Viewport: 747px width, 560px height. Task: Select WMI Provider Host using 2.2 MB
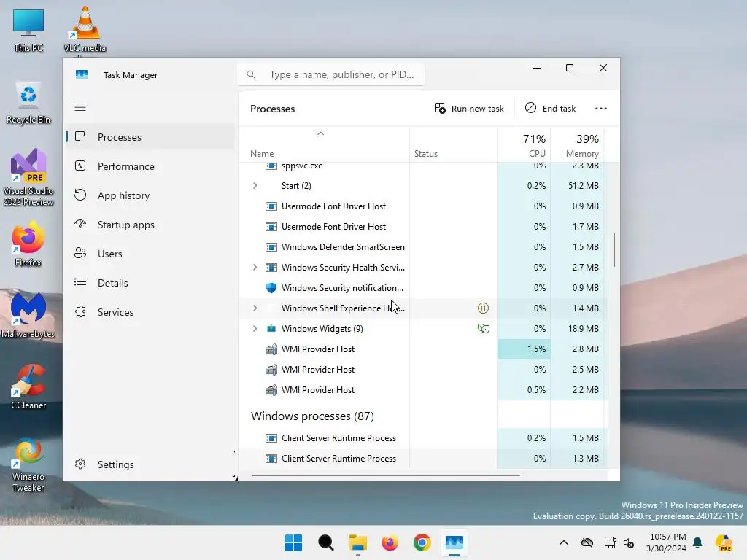pos(422,390)
